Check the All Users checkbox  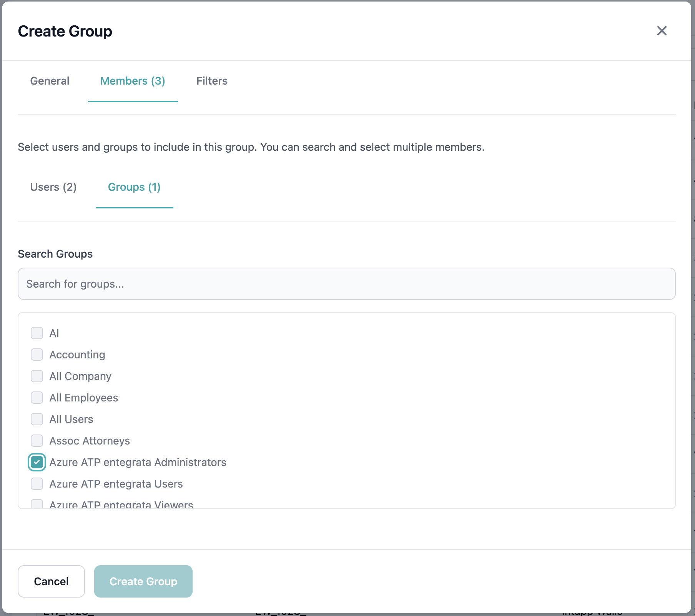click(37, 419)
